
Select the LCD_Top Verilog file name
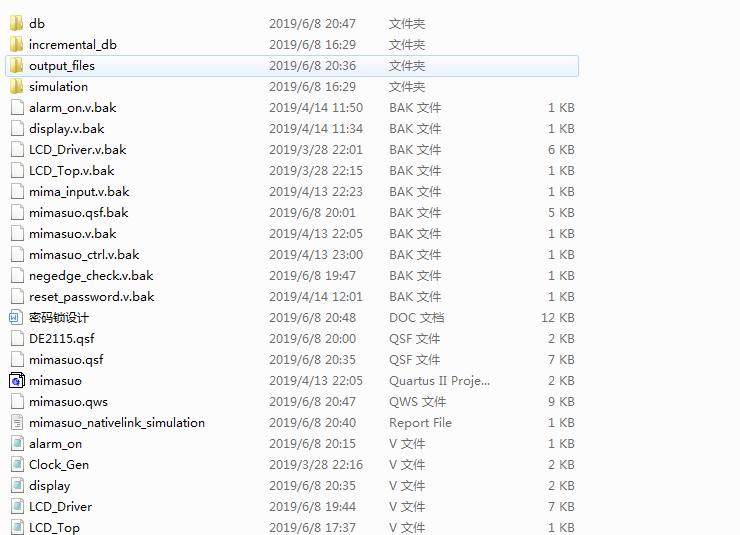click(x=54, y=527)
